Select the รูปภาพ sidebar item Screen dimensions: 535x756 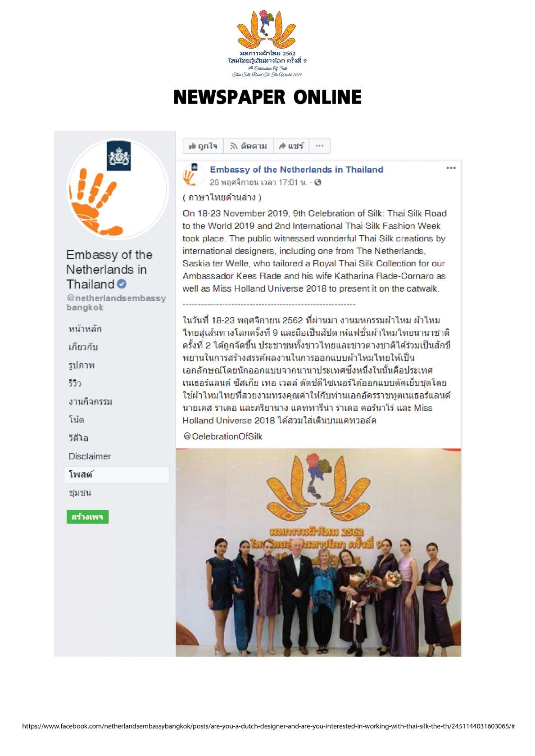[x=82, y=365]
